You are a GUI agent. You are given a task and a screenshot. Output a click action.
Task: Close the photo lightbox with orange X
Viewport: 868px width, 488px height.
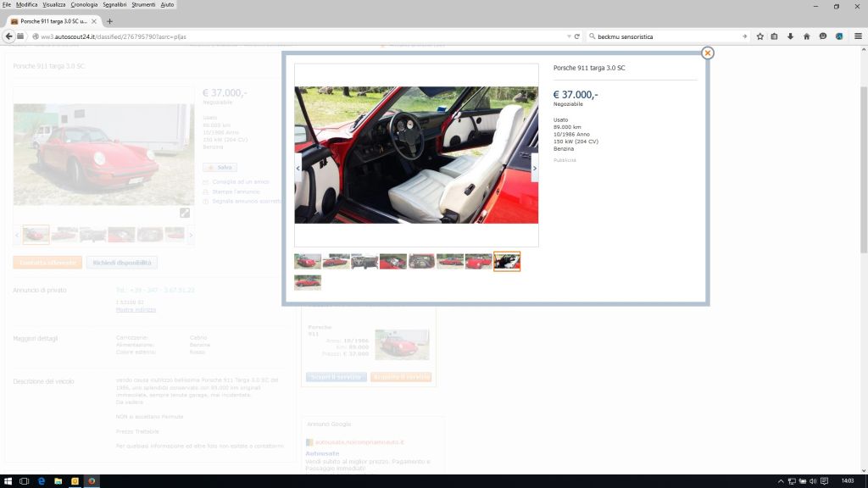click(x=707, y=53)
